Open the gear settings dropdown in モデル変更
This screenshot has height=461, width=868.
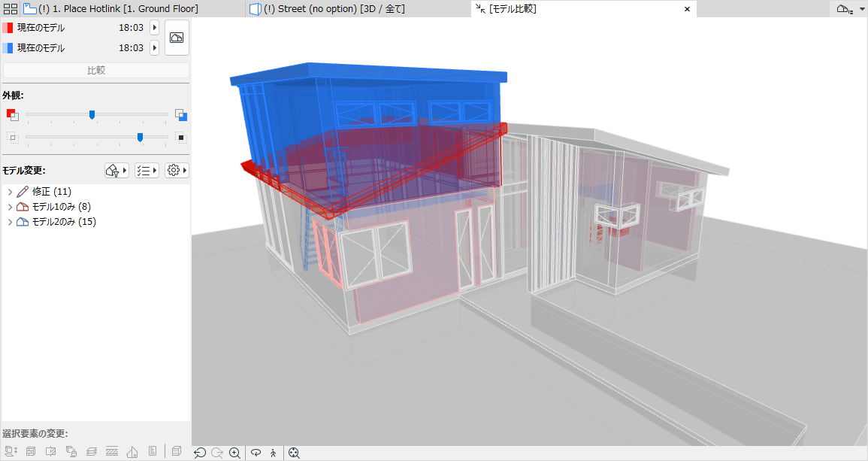[177, 170]
